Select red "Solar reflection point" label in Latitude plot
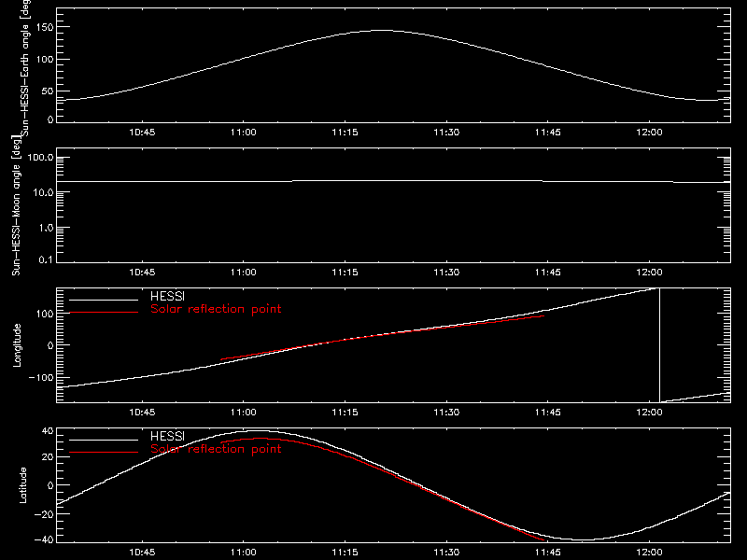Screen dimensions: 747x560 [216, 449]
